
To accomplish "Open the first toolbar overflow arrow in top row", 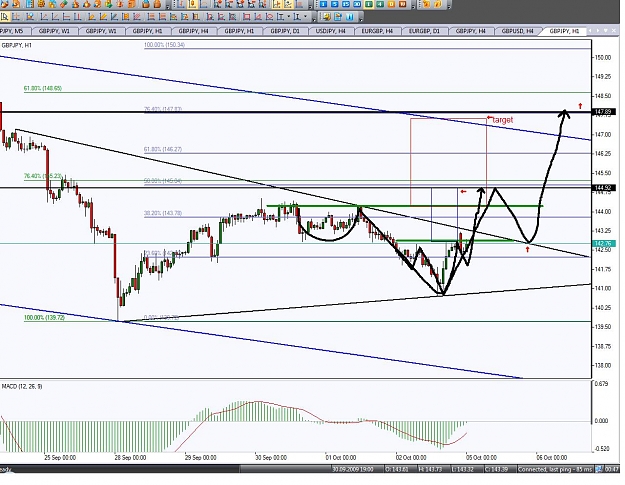I will (168, 7).
